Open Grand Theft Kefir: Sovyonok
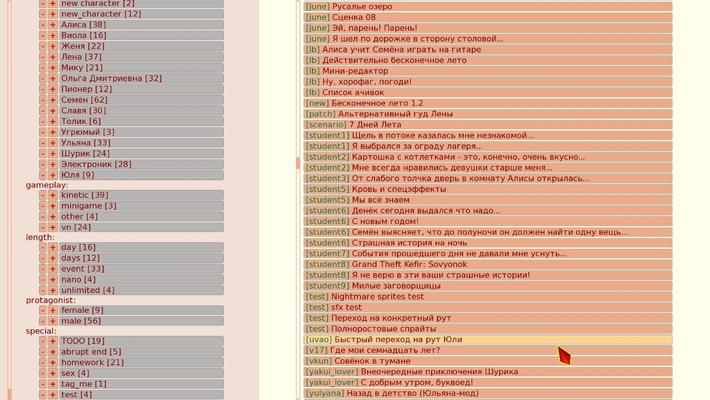The width and height of the screenshot is (710, 400). click(x=488, y=265)
